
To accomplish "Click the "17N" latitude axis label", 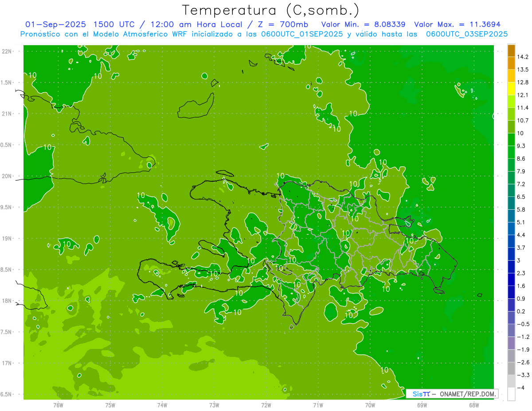I will [x=7, y=364].
